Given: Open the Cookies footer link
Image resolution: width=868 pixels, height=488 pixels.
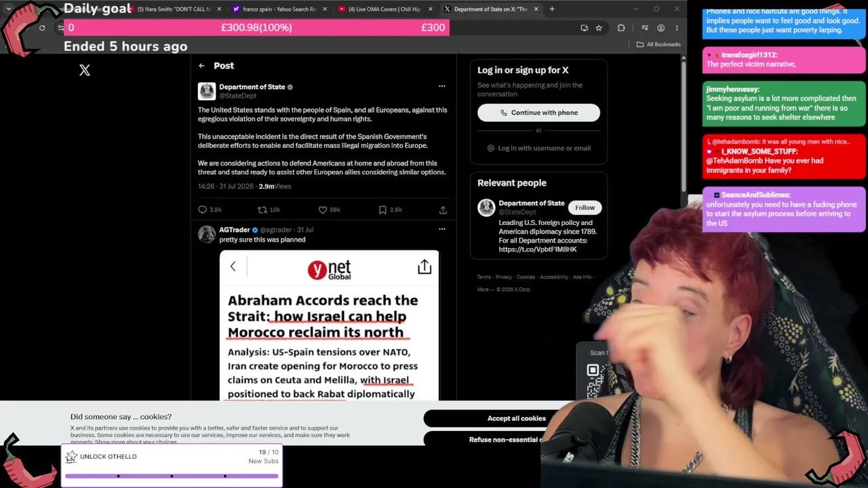Looking at the screenshot, I should coord(526,277).
